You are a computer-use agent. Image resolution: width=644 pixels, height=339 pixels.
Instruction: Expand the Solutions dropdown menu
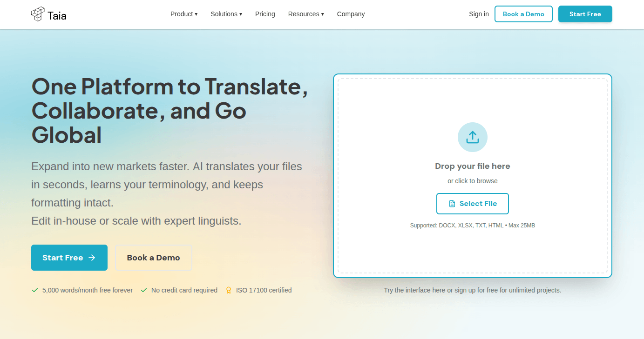pyautogui.click(x=226, y=14)
